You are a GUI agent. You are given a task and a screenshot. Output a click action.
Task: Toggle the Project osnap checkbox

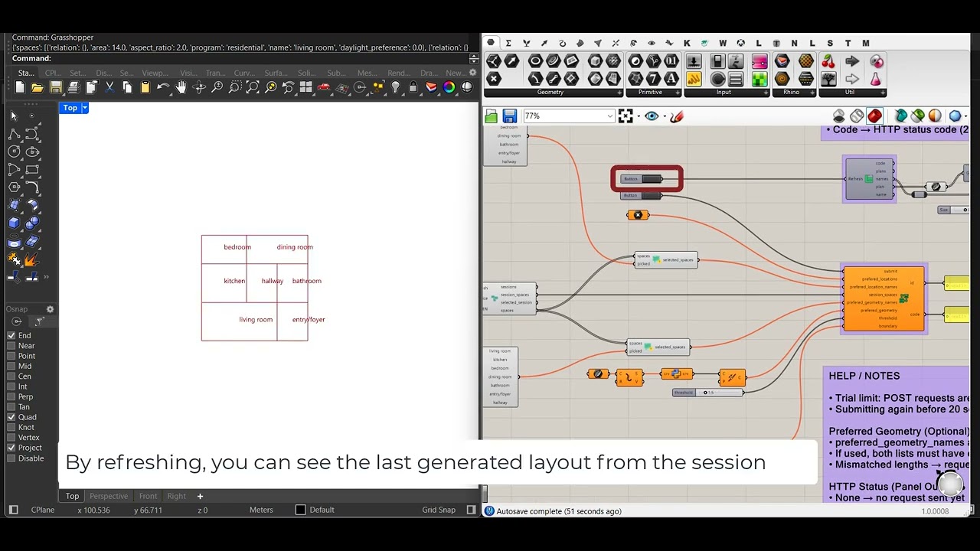11,448
